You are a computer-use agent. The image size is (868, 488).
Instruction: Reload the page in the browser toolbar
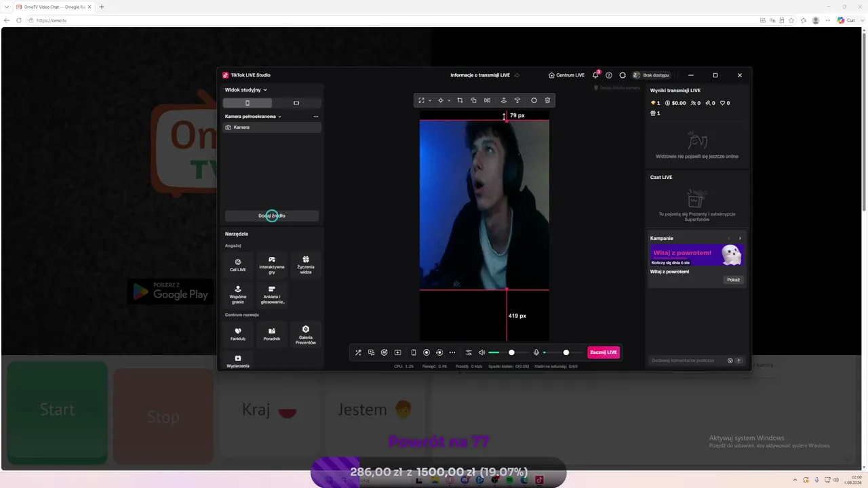pyautogui.click(x=18, y=20)
